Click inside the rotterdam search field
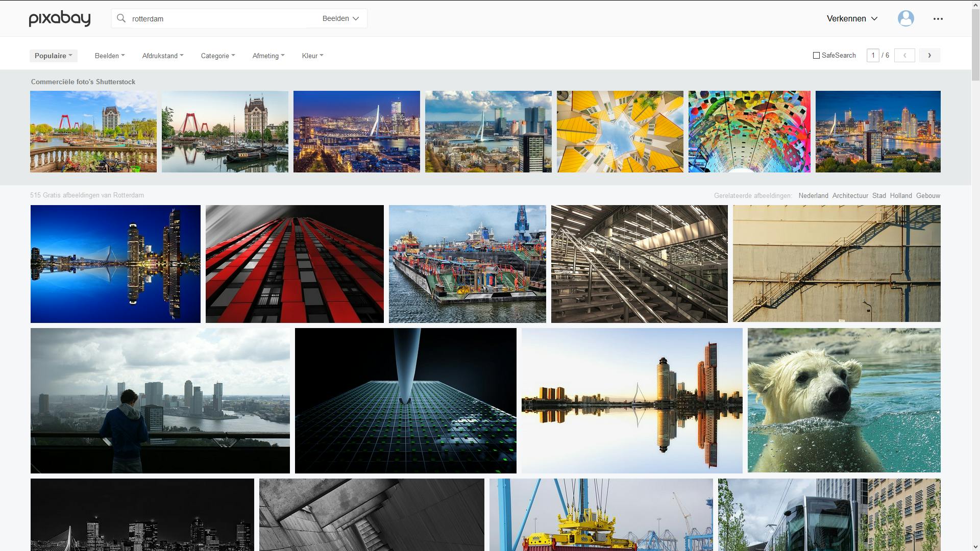Viewport: 980px width, 551px height. coord(214,18)
